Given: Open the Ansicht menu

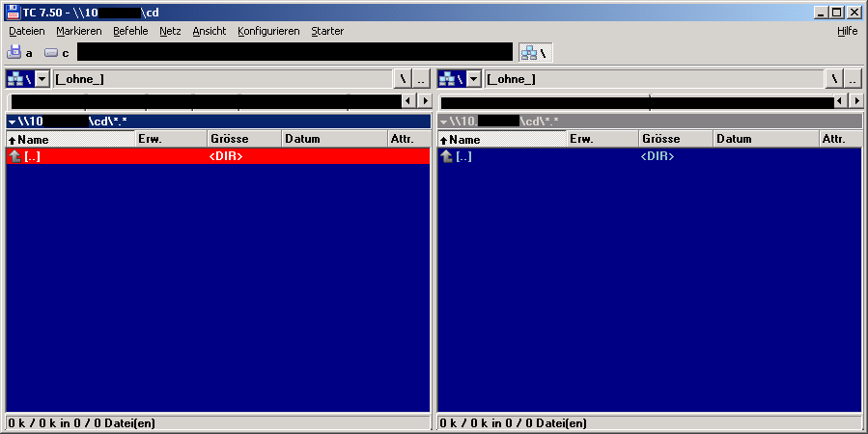Looking at the screenshot, I should tap(210, 32).
